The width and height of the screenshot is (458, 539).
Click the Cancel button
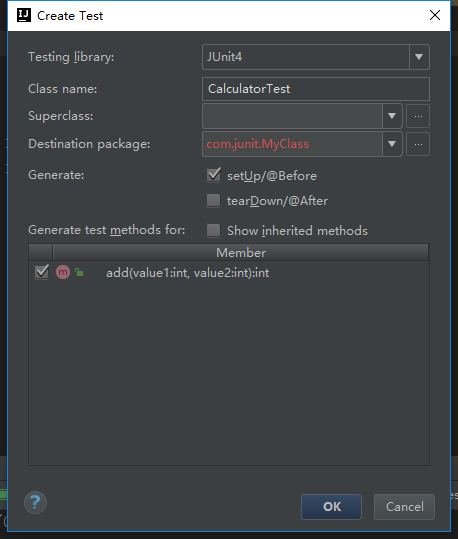(404, 507)
